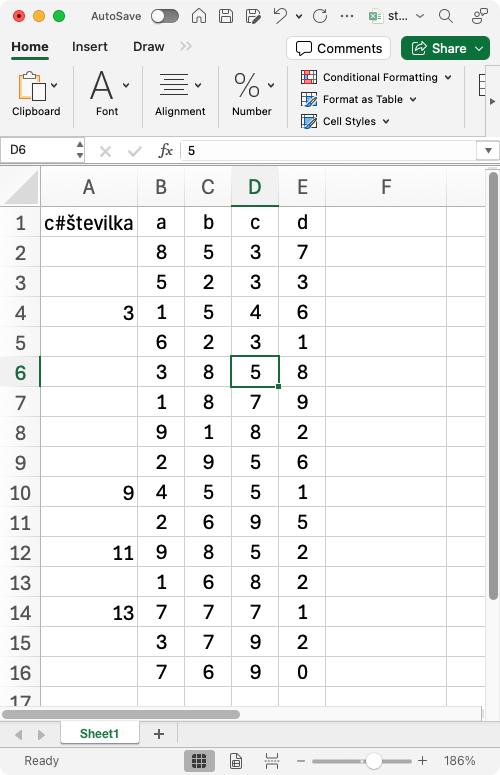This screenshot has height=775, width=500.
Task: Click the Undo arrow icon
Action: point(280,16)
